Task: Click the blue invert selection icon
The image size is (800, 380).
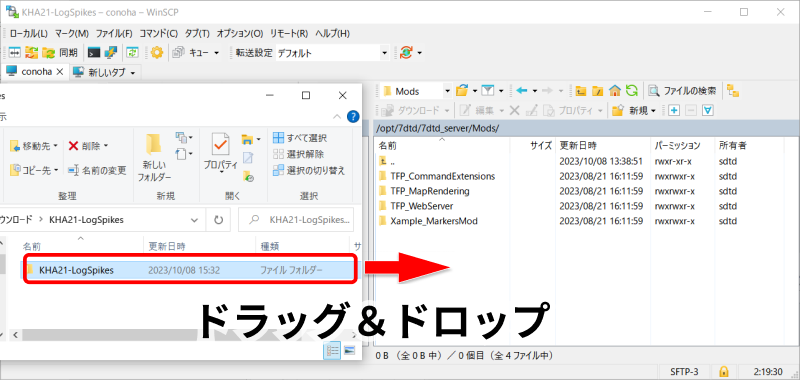Action: coord(708,110)
